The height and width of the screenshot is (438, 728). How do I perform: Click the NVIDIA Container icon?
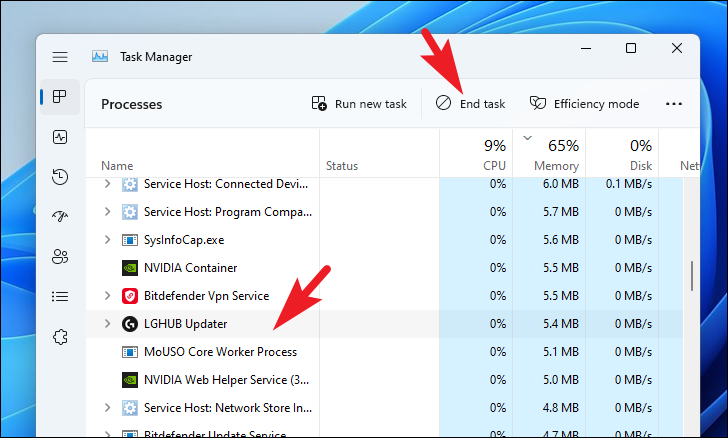(130, 268)
